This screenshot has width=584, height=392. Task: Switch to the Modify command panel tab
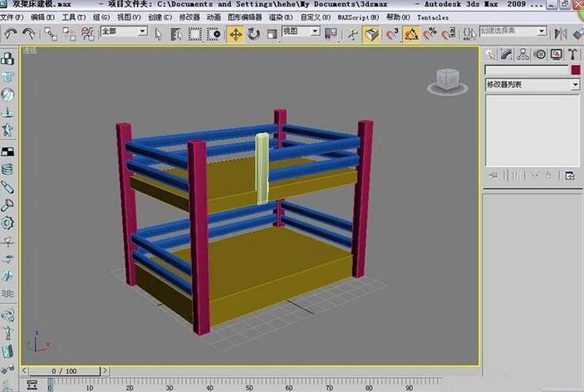tap(506, 54)
